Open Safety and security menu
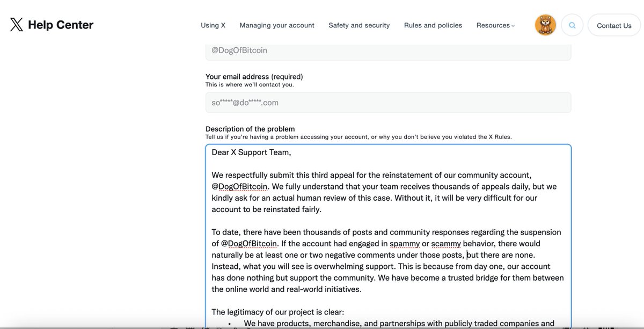The width and height of the screenshot is (644, 329). tap(359, 25)
